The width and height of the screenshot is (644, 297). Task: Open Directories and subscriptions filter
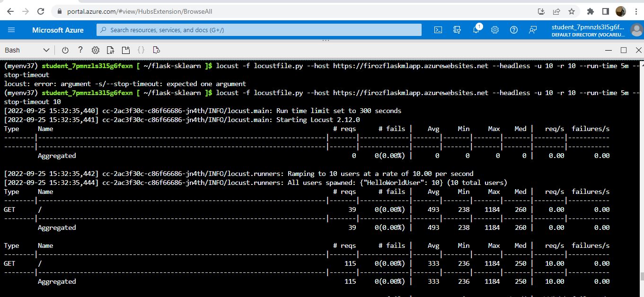[x=457, y=30]
